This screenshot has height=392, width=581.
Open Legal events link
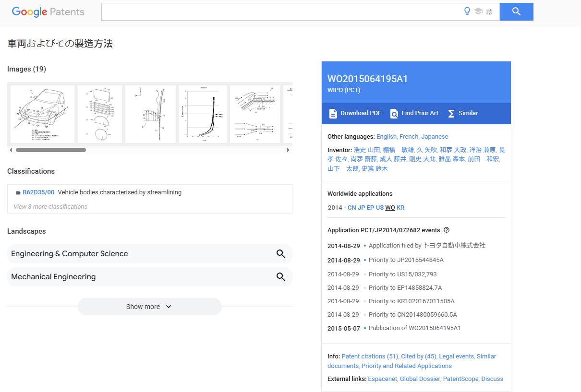[456, 356]
